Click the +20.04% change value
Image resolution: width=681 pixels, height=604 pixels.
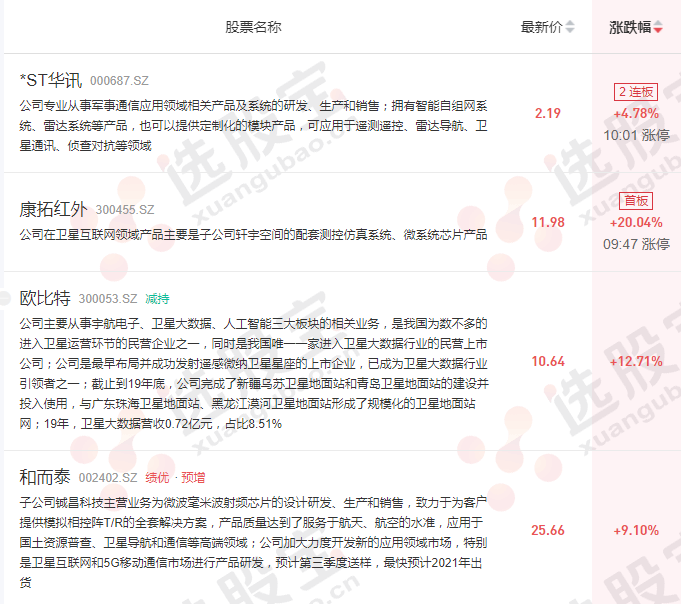click(636, 223)
